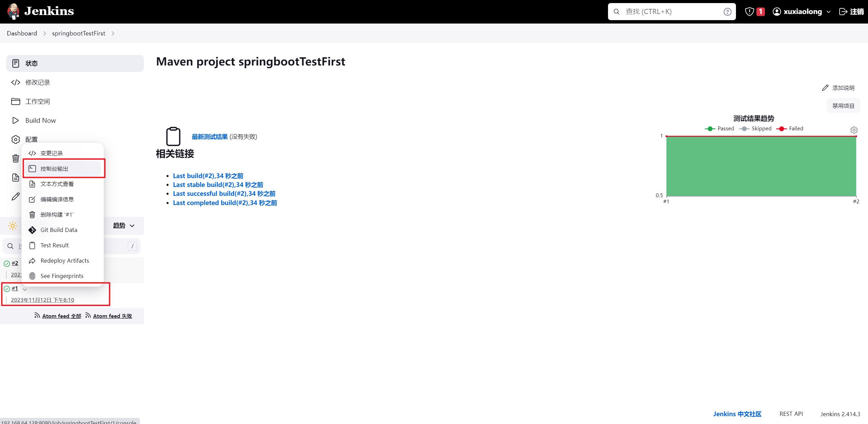Image resolution: width=868 pixels, height=424 pixels.
Task: Choose See Fingerprints menu entry
Action: click(62, 276)
